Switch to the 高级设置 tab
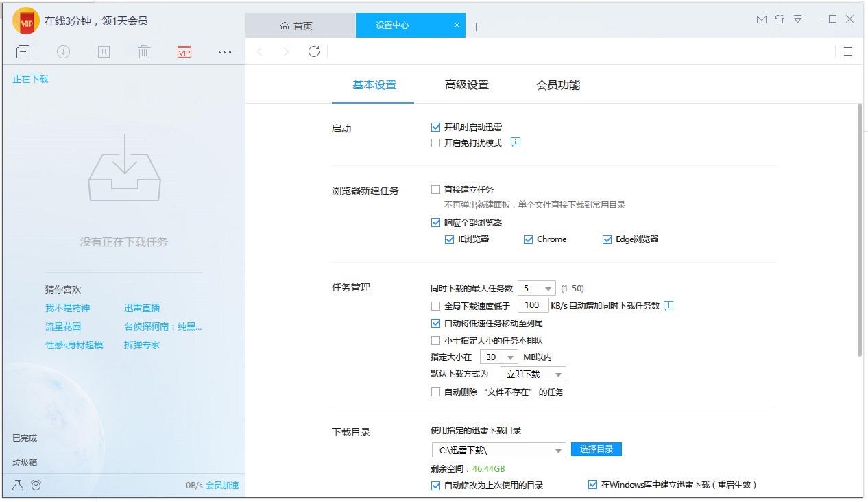 [x=467, y=84]
